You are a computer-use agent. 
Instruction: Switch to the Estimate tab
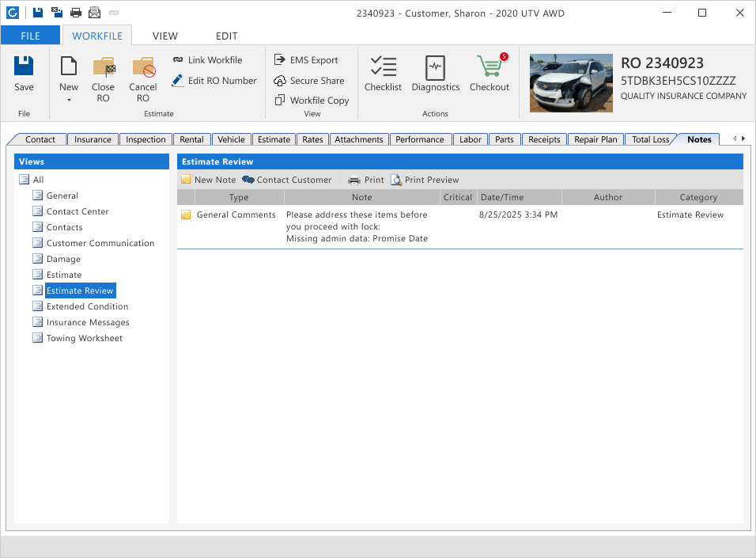[274, 139]
